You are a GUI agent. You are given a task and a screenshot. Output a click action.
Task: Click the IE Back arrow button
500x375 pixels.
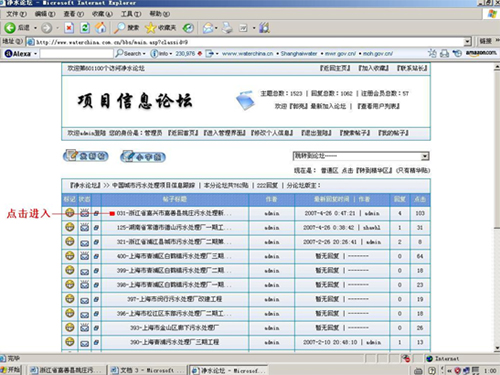10,28
